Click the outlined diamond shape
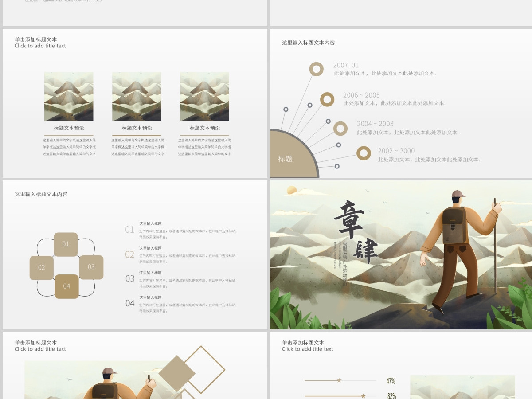The height and width of the screenshot is (399, 532). click(x=201, y=370)
